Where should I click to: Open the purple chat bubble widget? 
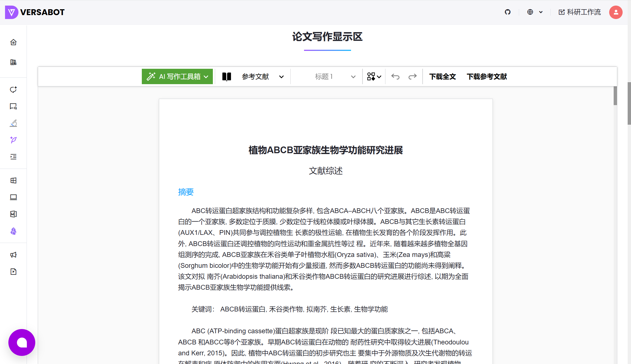pos(22,342)
